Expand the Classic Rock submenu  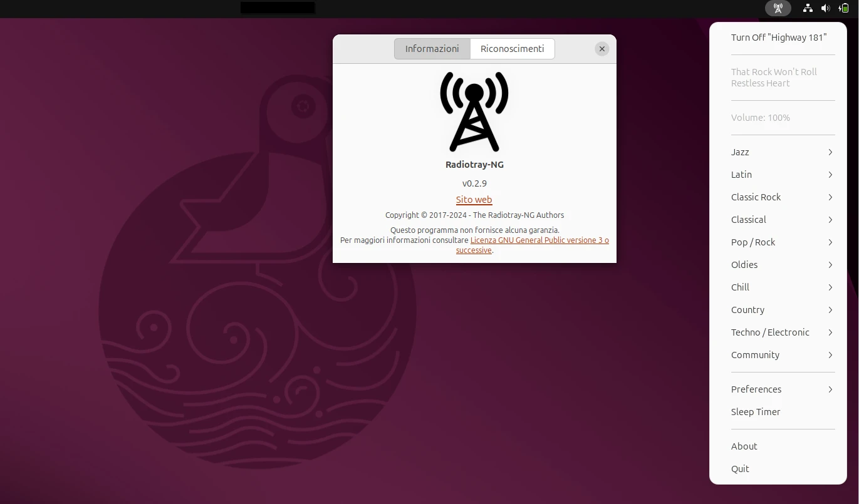click(x=783, y=197)
